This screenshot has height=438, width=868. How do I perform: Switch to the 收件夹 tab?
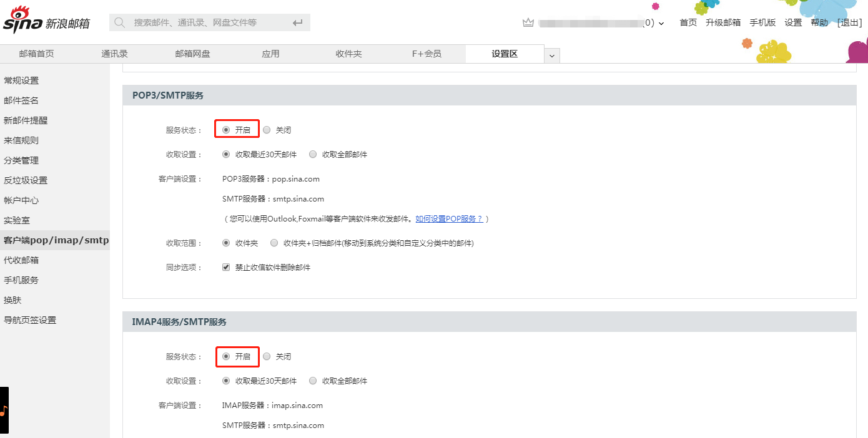tap(349, 54)
